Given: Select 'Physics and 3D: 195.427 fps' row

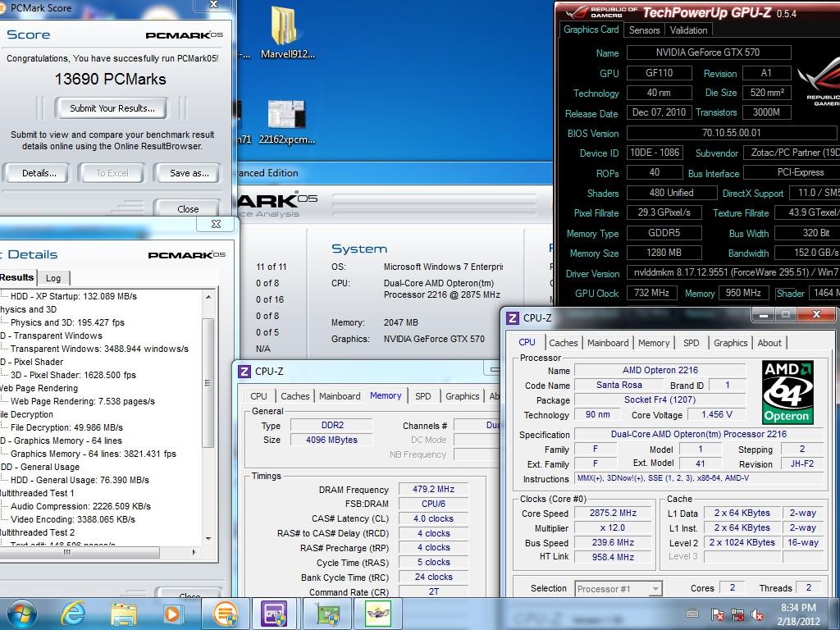Looking at the screenshot, I should click(67, 322).
